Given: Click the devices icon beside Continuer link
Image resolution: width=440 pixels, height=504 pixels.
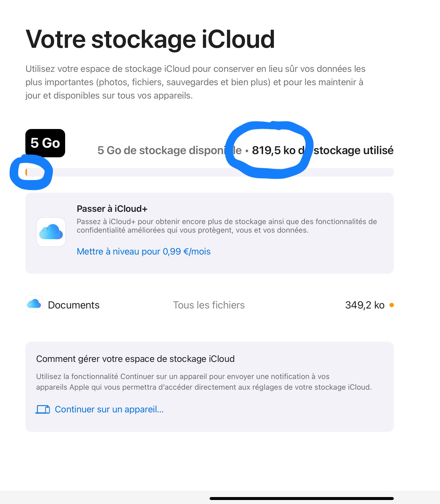Looking at the screenshot, I should [43, 409].
